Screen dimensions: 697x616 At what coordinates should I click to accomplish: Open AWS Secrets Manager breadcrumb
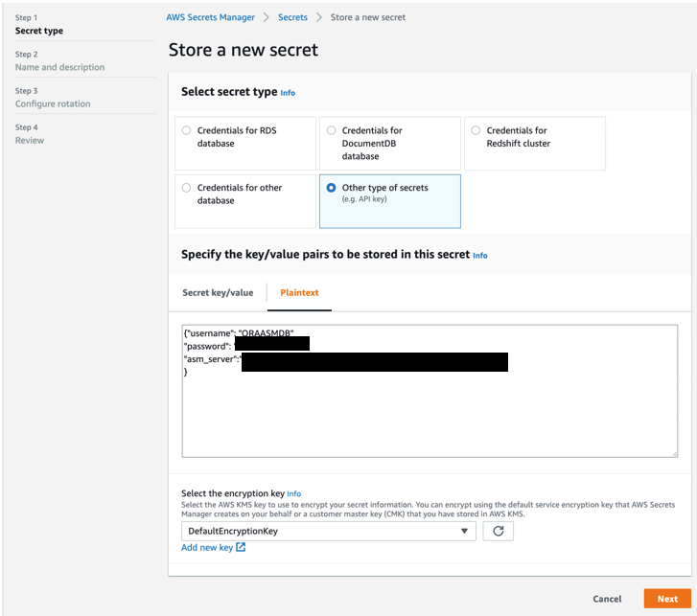(x=211, y=17)
